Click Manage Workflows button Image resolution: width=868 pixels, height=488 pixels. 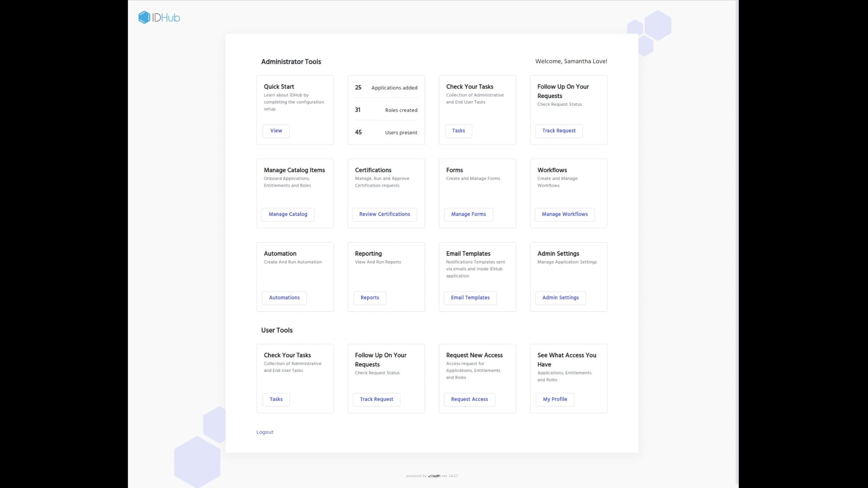tap(565, 215)
